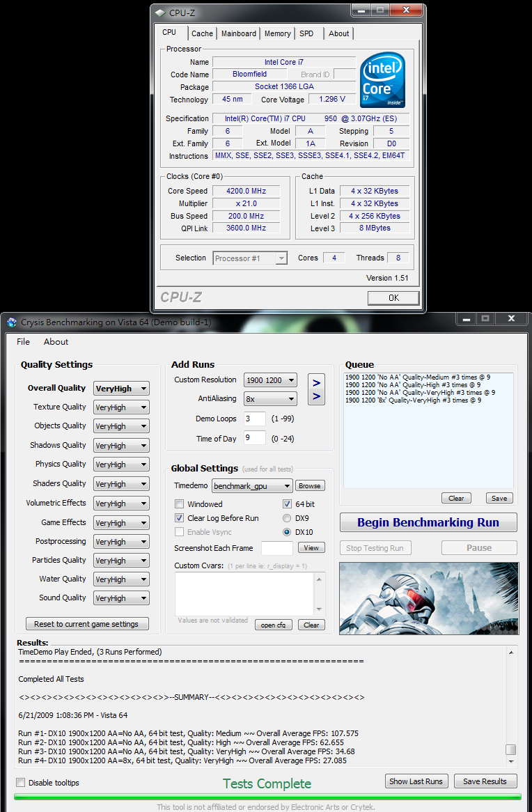
Task: Click the Intel Core i7 logo in CPU-Z
Action: 382,80
